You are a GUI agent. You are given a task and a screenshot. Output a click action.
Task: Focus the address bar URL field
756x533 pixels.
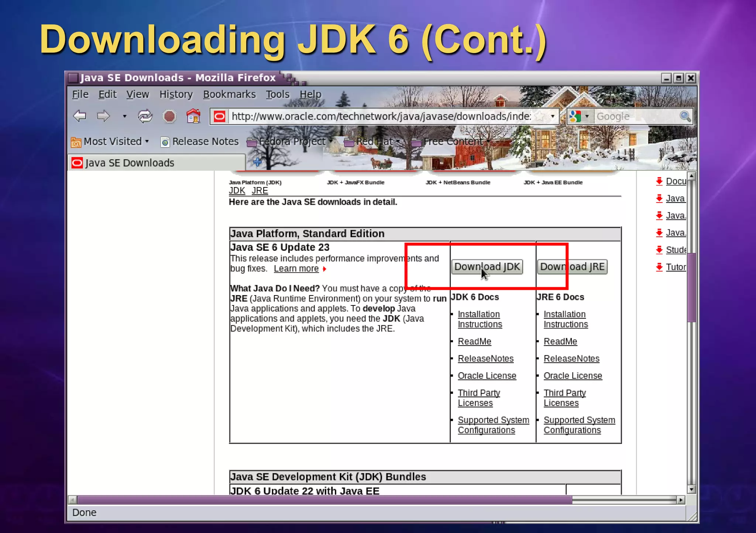(381, 117)
